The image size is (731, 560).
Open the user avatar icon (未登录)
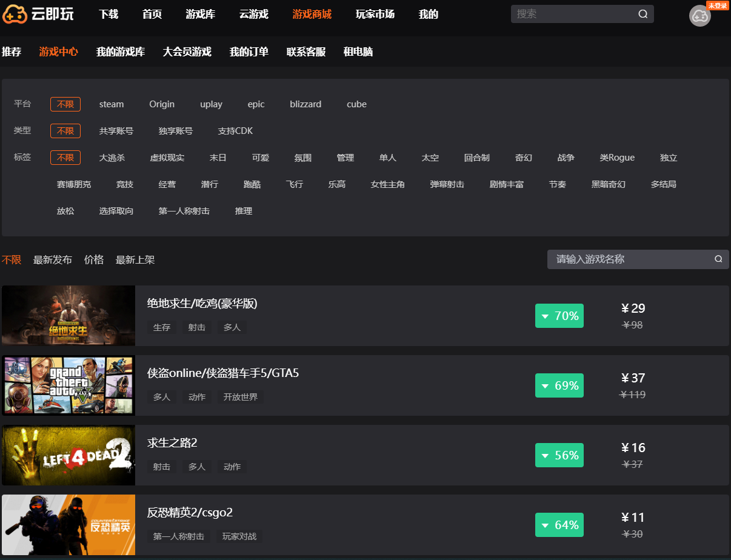(700, 16)
